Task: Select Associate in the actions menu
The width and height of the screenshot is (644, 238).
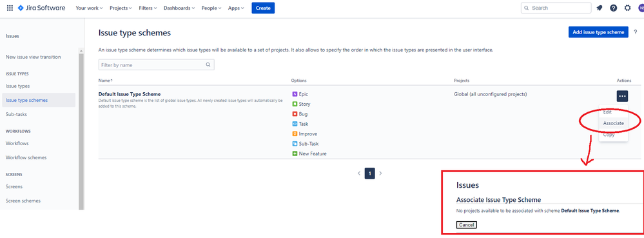Action: click(613, 123)
